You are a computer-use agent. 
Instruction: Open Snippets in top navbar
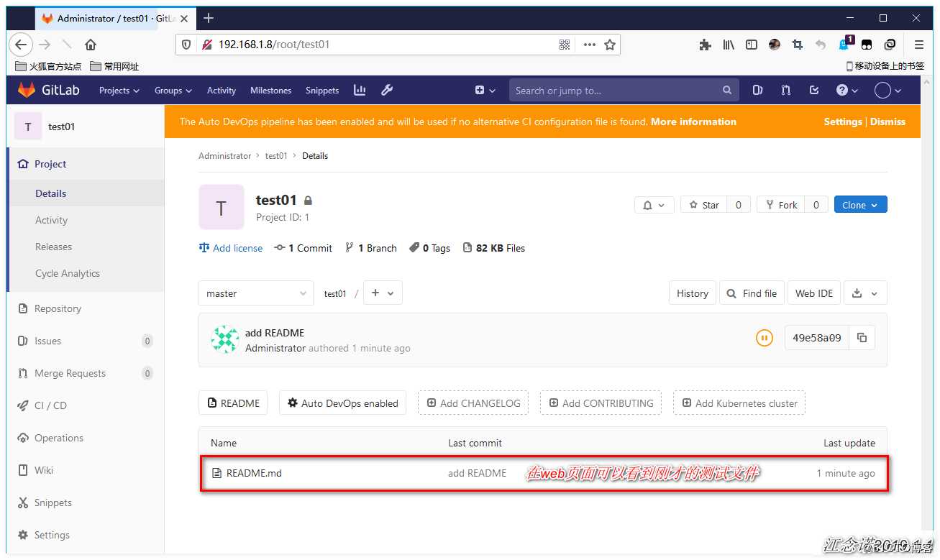(x=322, y=91)
